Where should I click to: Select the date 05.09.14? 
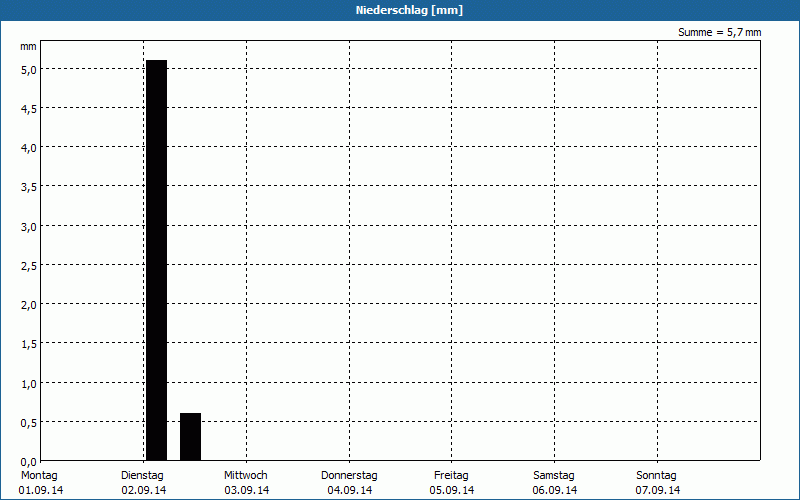point(452,490)
